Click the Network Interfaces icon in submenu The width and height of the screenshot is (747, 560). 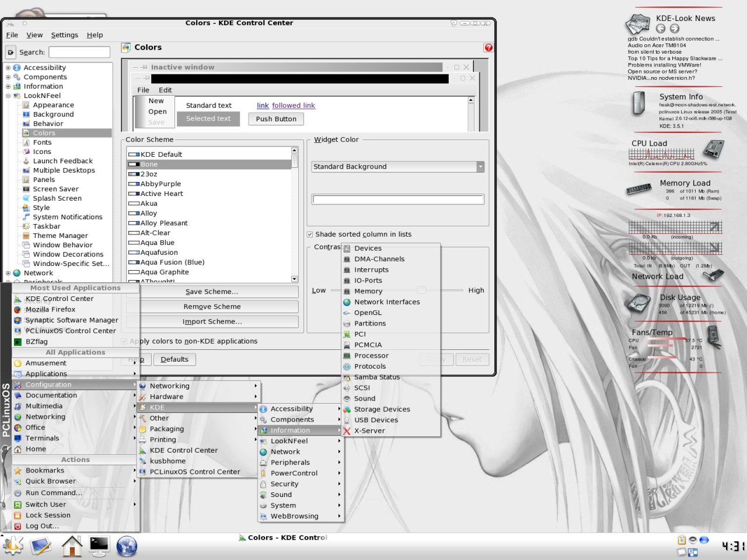(347, 302)
